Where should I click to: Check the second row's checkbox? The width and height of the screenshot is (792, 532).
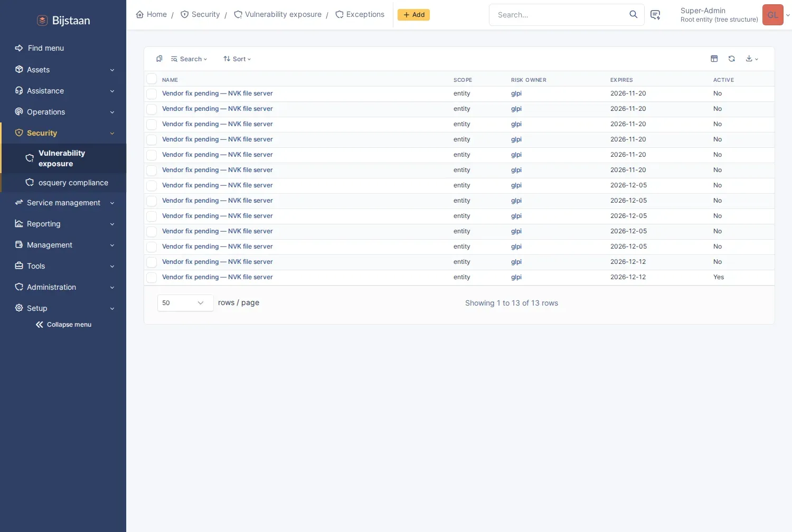(152, 109)
